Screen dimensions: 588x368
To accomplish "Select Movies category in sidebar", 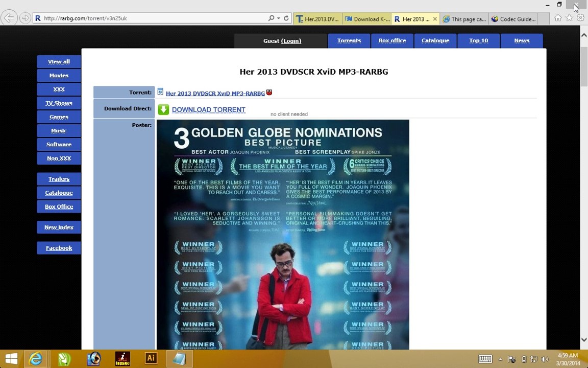I will 59,76.
